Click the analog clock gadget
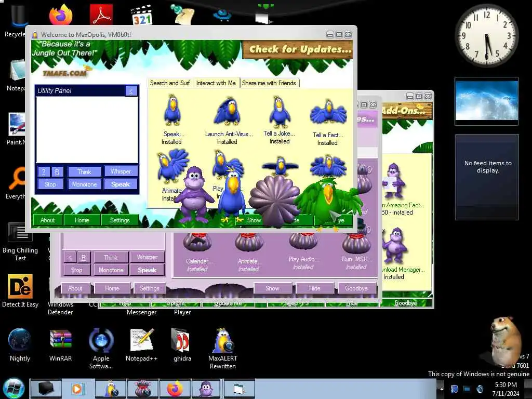 point(487,36)
